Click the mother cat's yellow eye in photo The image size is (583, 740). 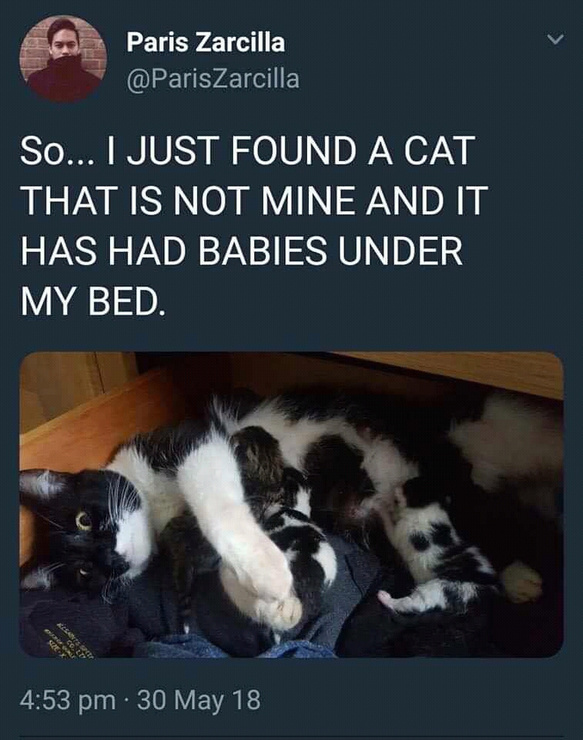84,521
